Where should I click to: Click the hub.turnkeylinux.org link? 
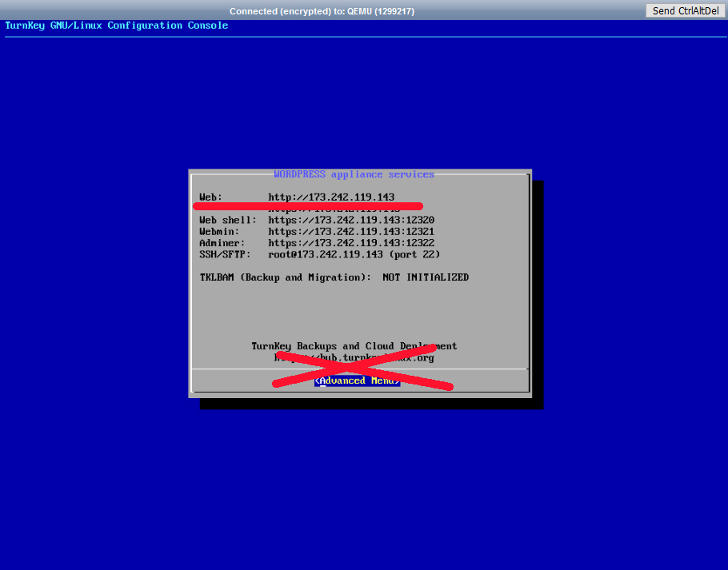click(354, 358)
